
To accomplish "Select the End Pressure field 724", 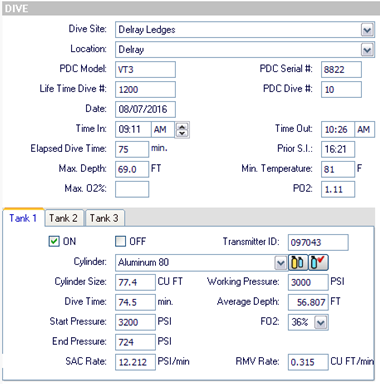I will (135, 342).
